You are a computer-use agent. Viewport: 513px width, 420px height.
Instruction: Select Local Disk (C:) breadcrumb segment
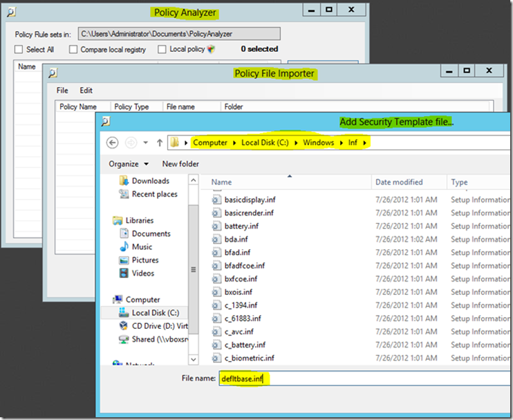click(265, 143)
